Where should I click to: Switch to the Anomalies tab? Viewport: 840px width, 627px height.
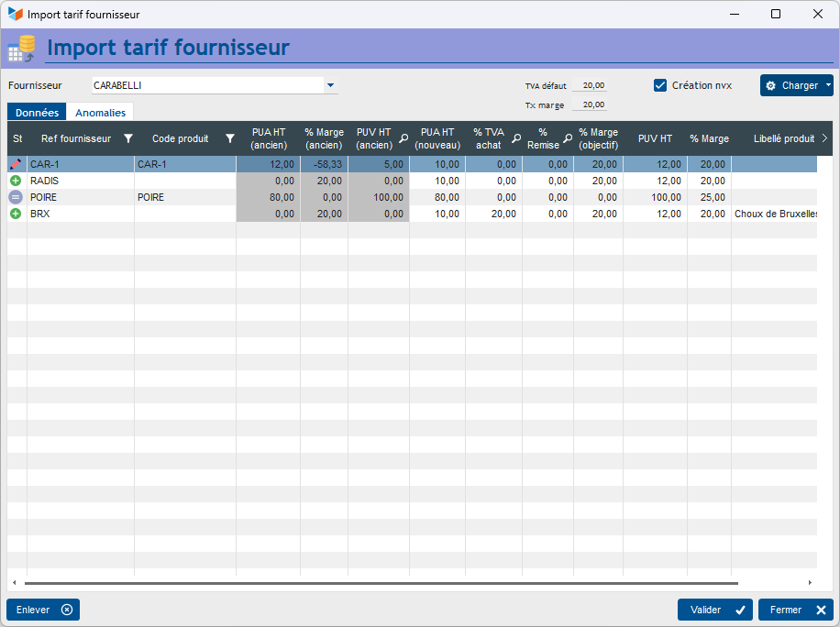[x=101, y=113]
